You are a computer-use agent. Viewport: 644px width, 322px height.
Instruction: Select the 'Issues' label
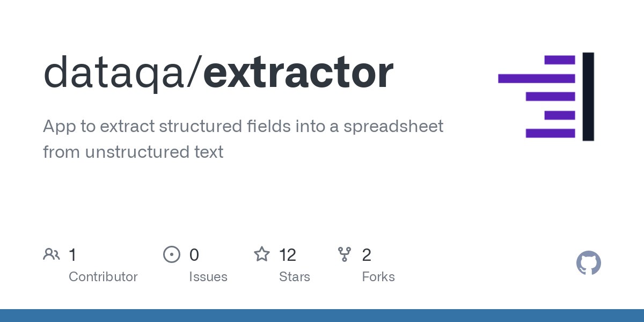click(208, 277)
